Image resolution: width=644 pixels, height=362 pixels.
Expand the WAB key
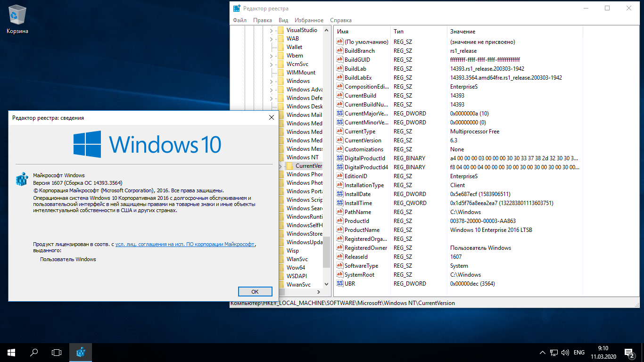tap(272, 39)
